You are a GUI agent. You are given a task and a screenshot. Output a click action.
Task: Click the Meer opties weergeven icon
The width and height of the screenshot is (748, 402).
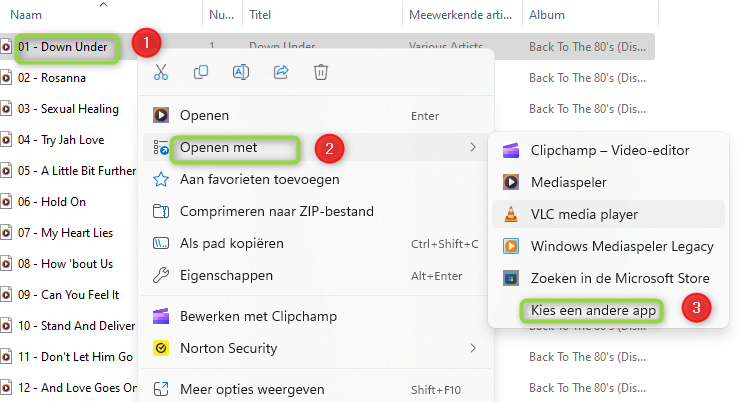click(x=161, y=389)
